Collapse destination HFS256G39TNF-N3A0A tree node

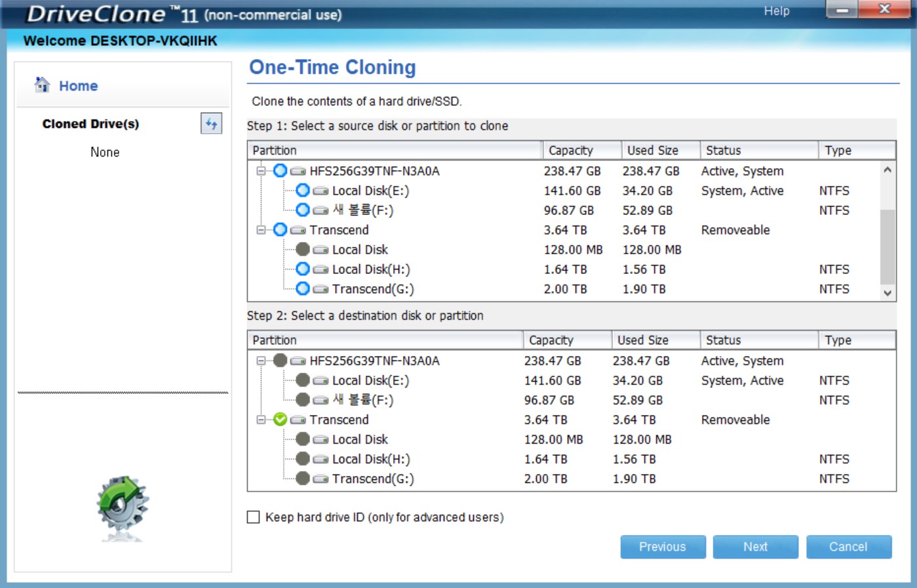pos(261,361)
